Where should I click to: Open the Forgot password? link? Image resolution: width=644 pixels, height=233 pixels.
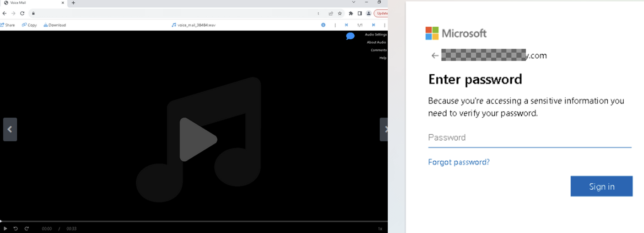pos(459,162)
